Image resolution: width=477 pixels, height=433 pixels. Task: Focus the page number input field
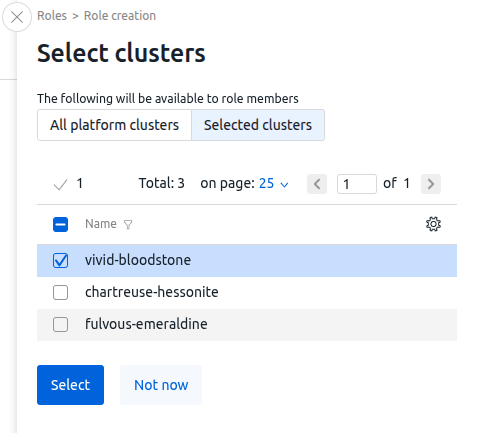point(357,184)
